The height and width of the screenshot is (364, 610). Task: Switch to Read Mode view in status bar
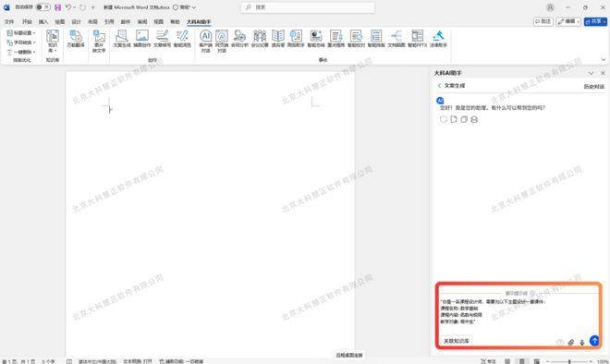tap(507, 361)
